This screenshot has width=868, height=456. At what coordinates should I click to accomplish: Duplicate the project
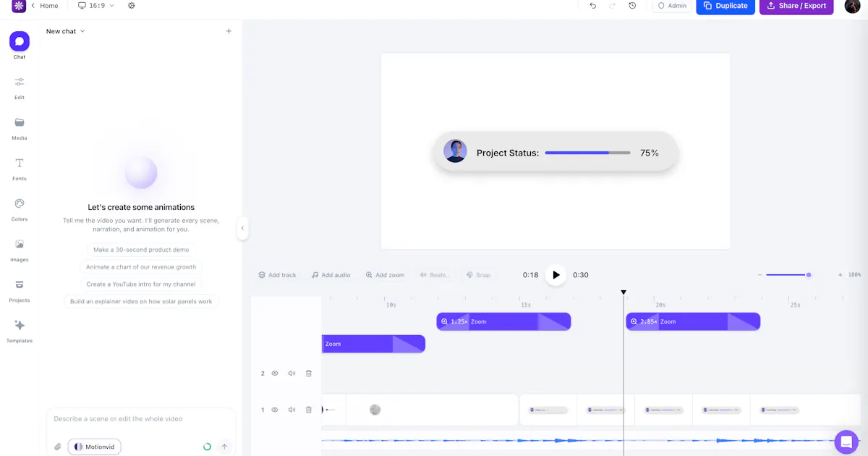coord(726,6)
